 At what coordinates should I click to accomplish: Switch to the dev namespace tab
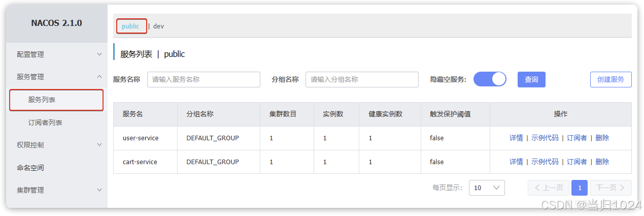pos(158,26)
